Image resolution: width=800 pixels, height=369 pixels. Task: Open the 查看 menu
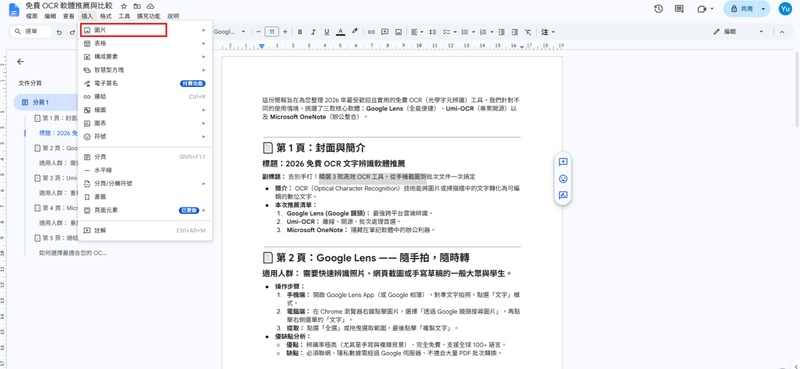coord(68,16)
